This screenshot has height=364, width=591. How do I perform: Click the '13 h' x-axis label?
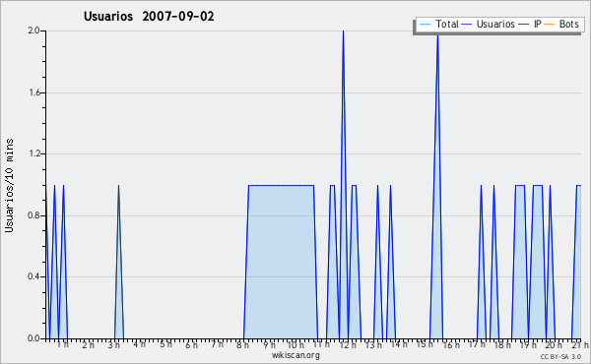pyautogui.click(x=373, y=345)
